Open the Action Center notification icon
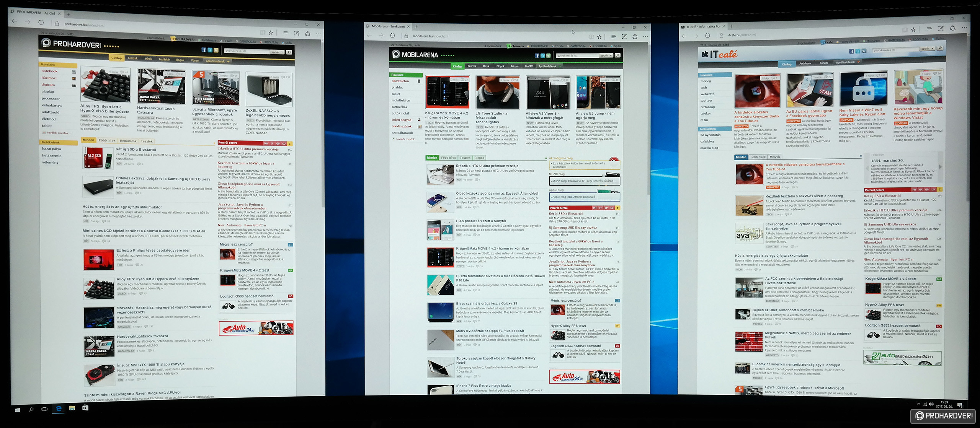This screenshot has height=428, width=980. (x=960, y=405)
